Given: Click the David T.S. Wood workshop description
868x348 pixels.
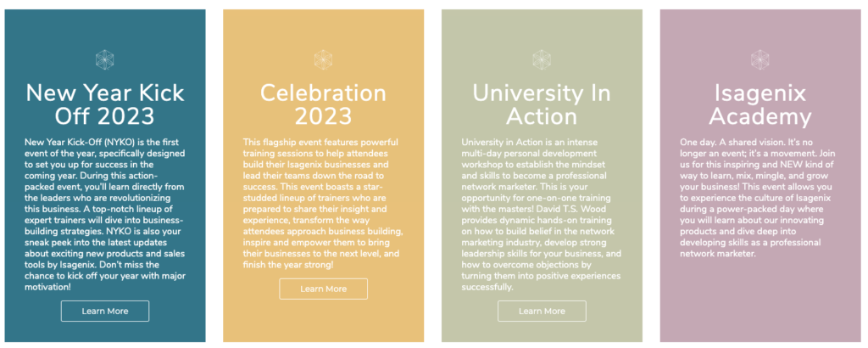Looking at the screenshot, I should pos(542,215).
